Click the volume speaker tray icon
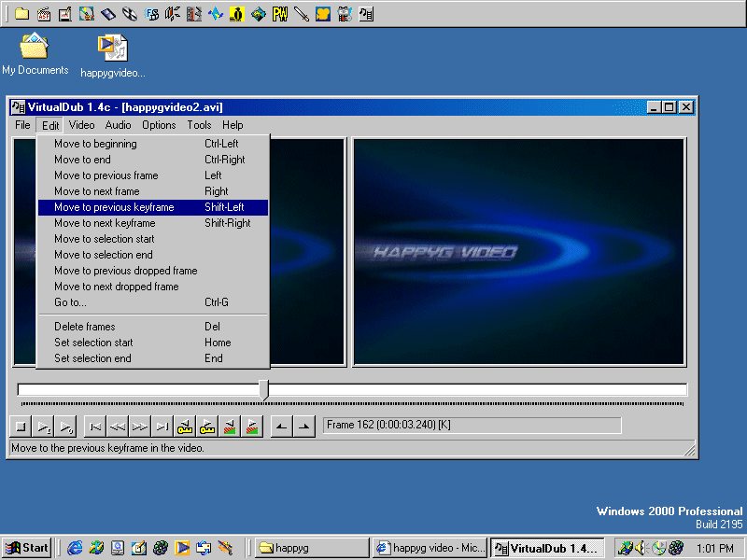 (x=641, y=548)
